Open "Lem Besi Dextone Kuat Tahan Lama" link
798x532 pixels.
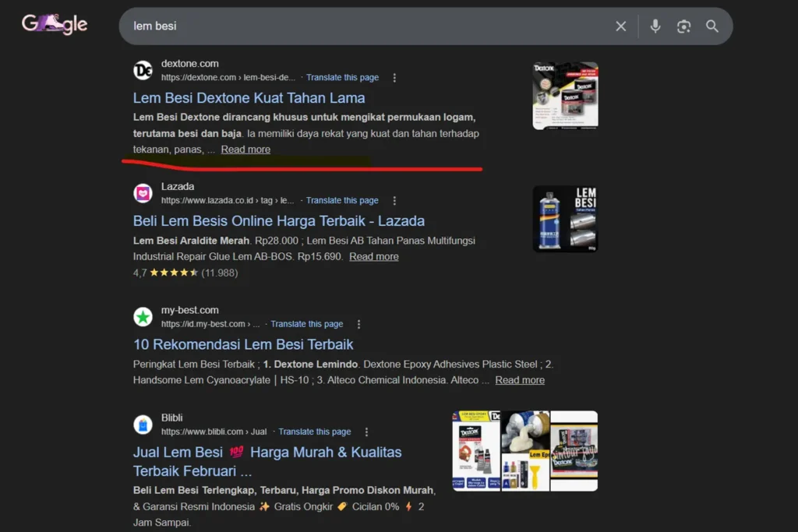click(x=249, y=98)
